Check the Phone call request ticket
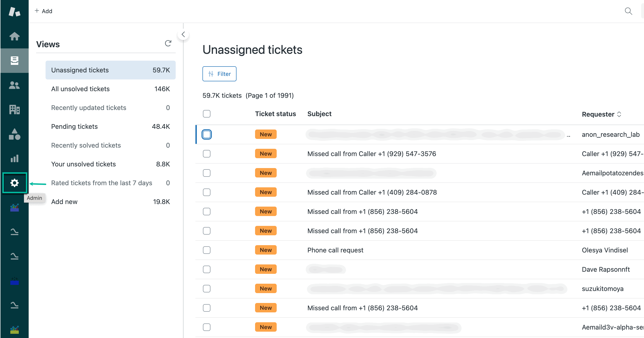644x338 pixels. tap(206, 250)
